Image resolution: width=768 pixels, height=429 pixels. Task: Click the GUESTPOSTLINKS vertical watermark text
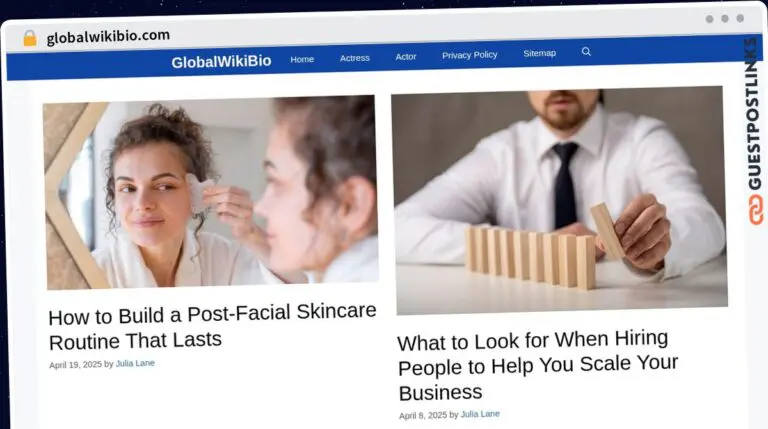(x=754, y=114)
